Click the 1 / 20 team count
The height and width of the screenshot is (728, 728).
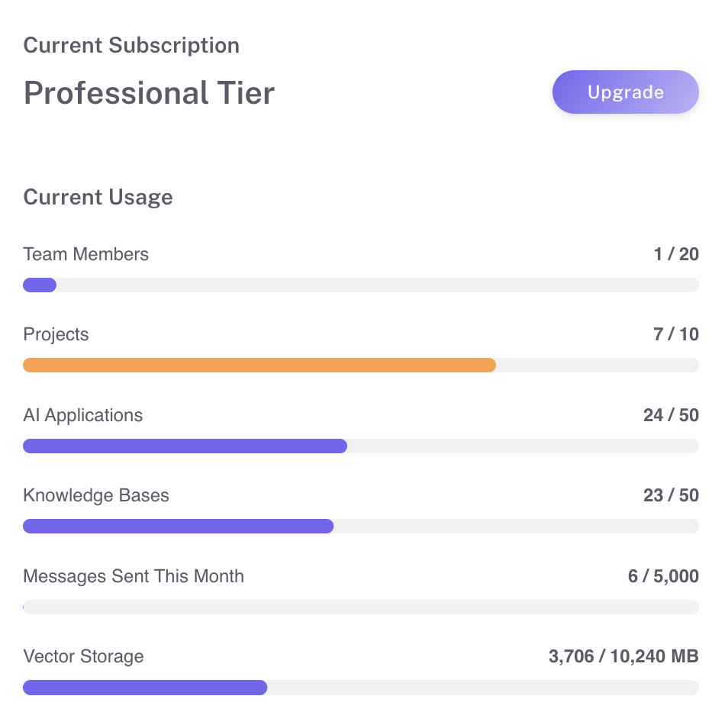pyautogui.click(x=676, y=254)
